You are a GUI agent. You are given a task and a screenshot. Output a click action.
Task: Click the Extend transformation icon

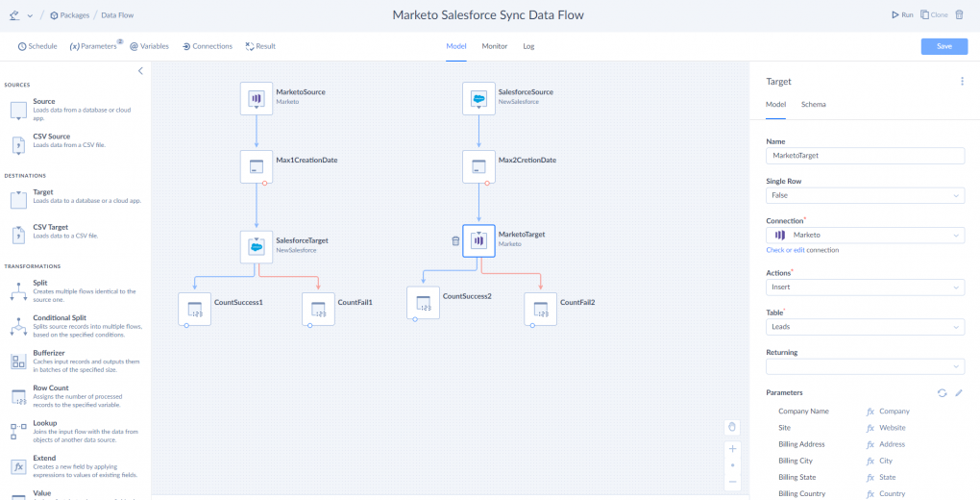pyautogui.click(x=18, y=467)
